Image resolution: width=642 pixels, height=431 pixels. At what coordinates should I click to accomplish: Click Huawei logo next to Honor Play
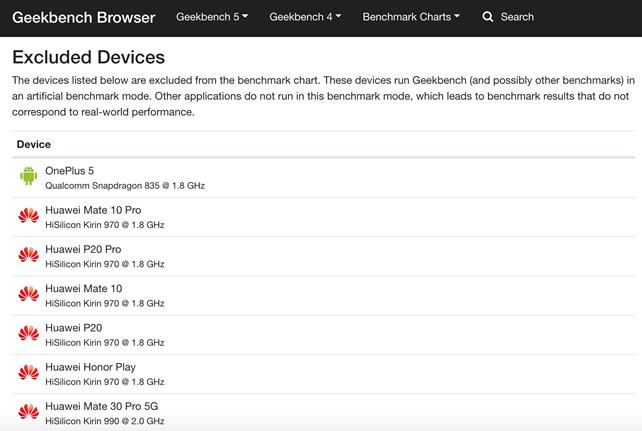28,372
